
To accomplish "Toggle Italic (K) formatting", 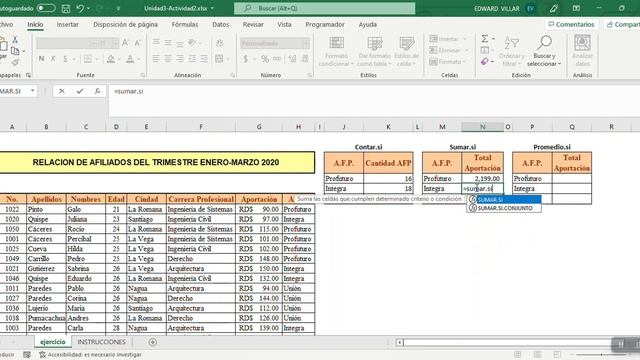I will [x=53, y=59].
